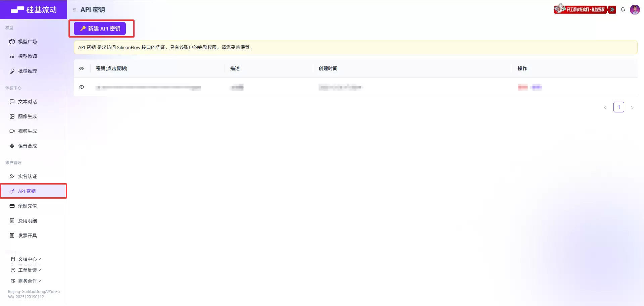Copy the blurred API key value
644x306 pixels.
point(148,88)
